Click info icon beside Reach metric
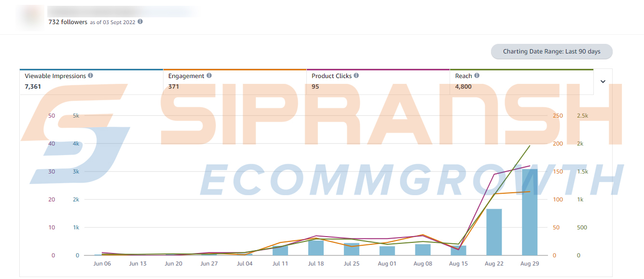This screenshot has height=279, width=644. pyautogui.click(x=477, y=76)
